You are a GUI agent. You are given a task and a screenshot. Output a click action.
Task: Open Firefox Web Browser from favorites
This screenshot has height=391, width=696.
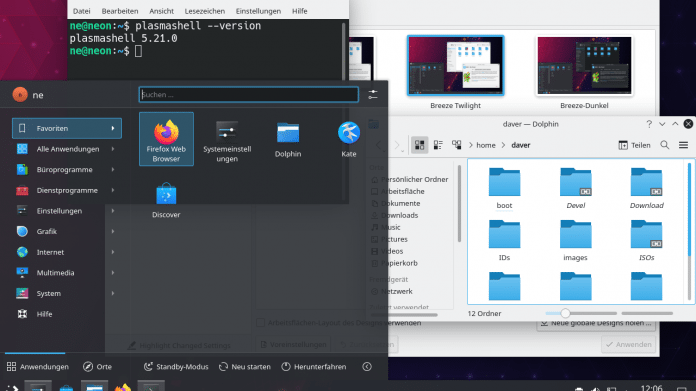[166, 139]
